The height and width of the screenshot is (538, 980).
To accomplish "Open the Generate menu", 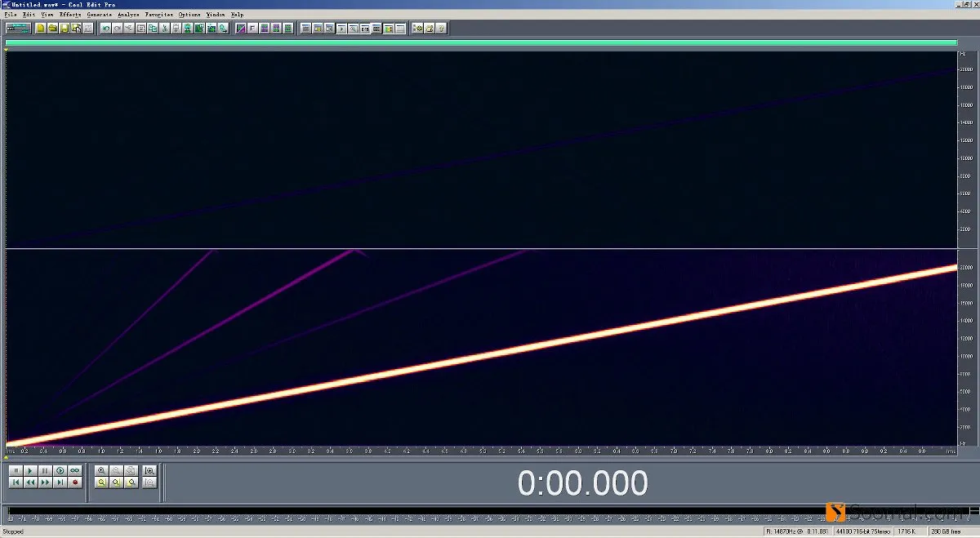I will coord(100,15).
